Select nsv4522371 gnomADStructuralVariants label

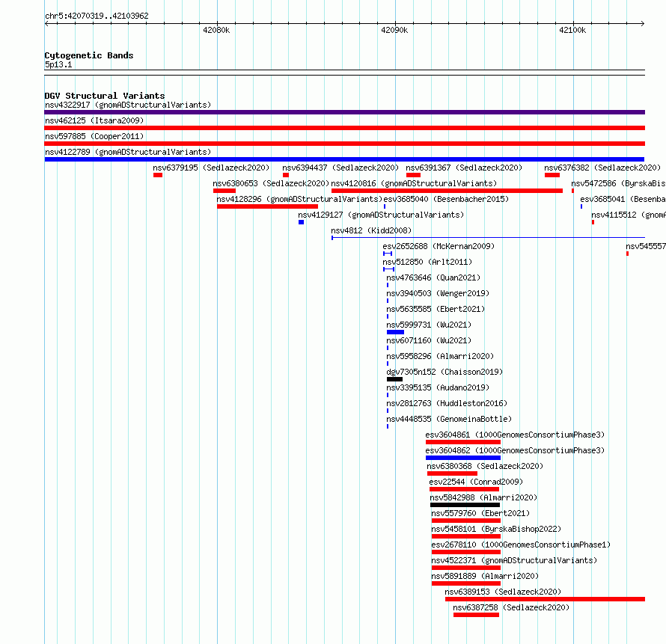click(514, 560)
